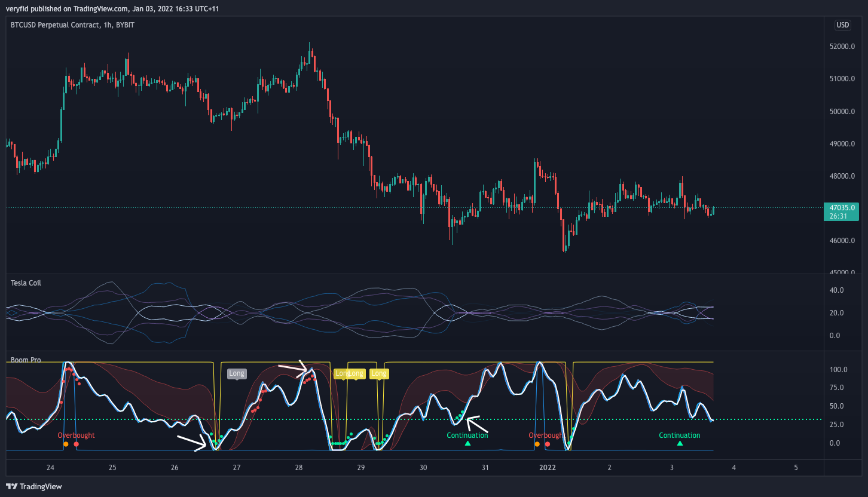This screenshot has height=497, width=868.
Task: Open the USD currency selector
Action: pyautogui.click(x=842, y=25)
